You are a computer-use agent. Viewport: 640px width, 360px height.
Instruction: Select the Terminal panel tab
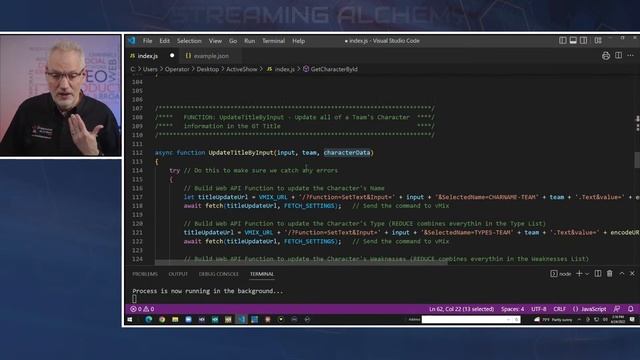[262, 274]
